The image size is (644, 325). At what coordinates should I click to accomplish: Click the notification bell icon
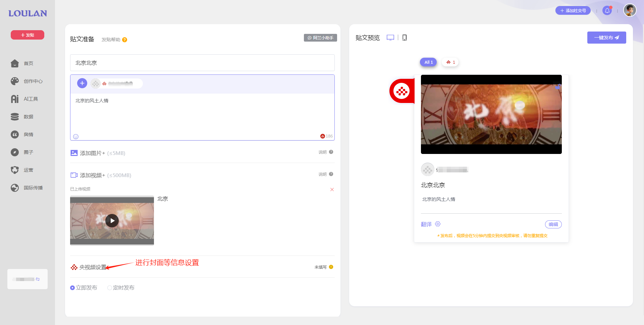point(607,11)
